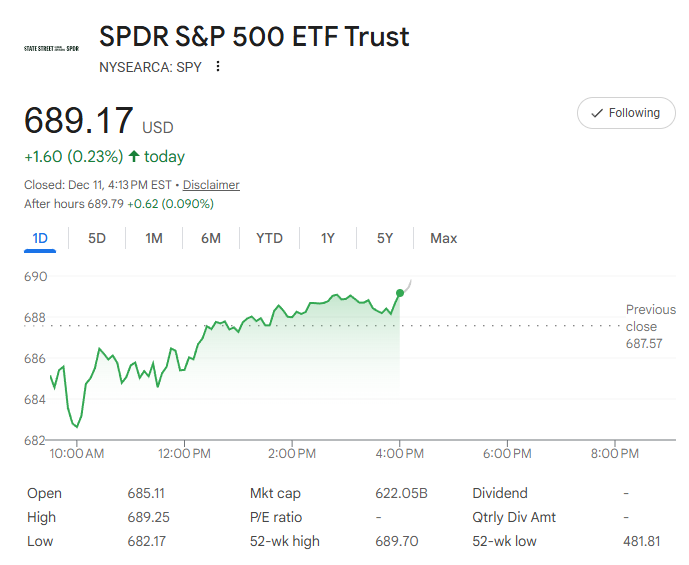689x565 pixels.
Task: Open the Disclaimer link
Action: pyautogui.click(x=211, y=185)
